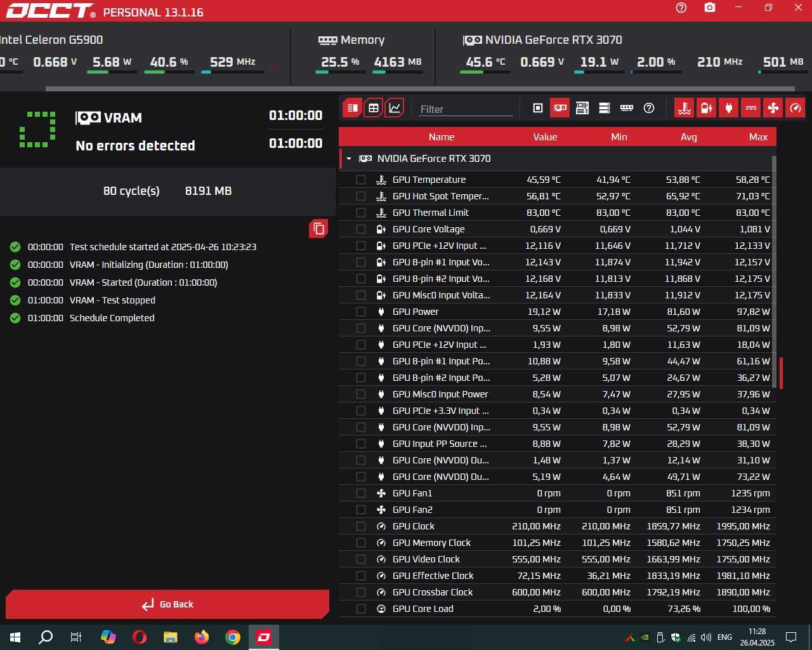Click the GPU temperature 45.6 °C bar

(x=485, y=72)
